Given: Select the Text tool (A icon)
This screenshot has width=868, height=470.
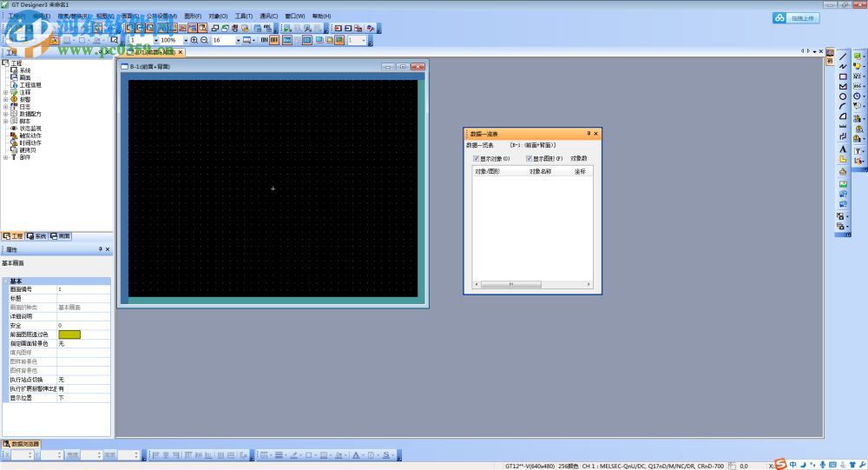Looking at the screenshot, I should coord(843,149).
